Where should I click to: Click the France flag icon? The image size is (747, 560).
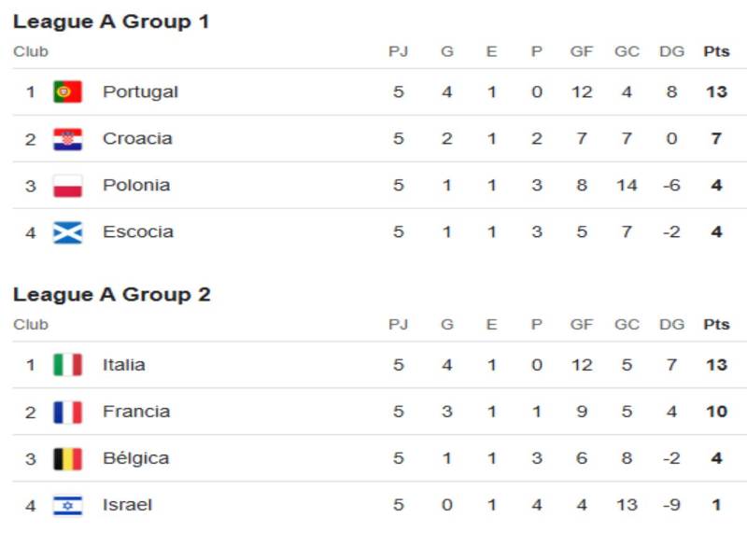67,412
